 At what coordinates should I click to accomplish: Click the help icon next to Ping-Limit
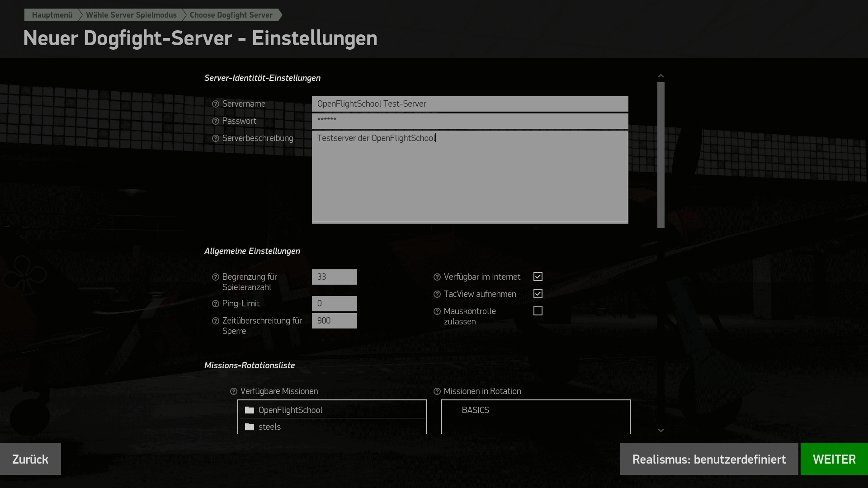pos(216,304)
